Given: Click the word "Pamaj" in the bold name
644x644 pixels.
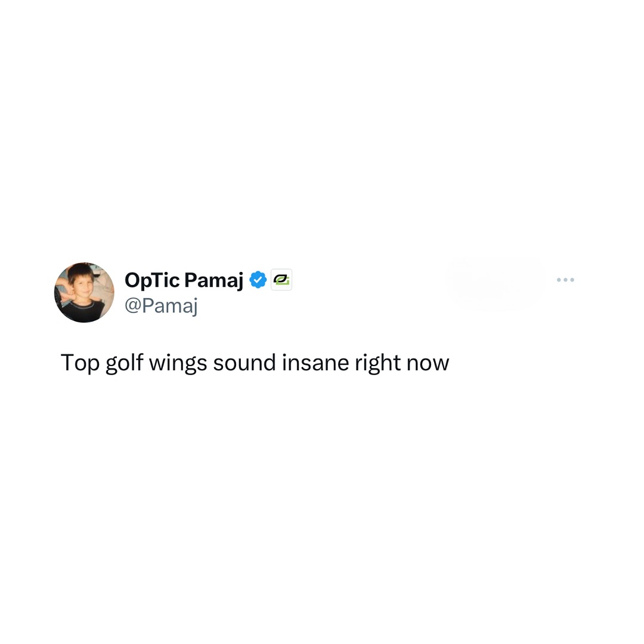Looking at the screenshot, I should point(214,281).
